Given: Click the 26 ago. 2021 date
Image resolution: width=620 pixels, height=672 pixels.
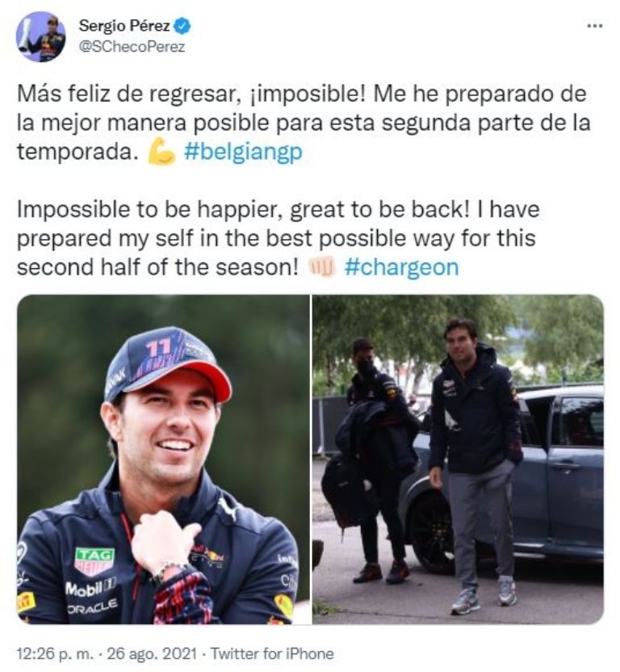Looking at the screenshot, I should pyautogui.click(x=152, y=653).
